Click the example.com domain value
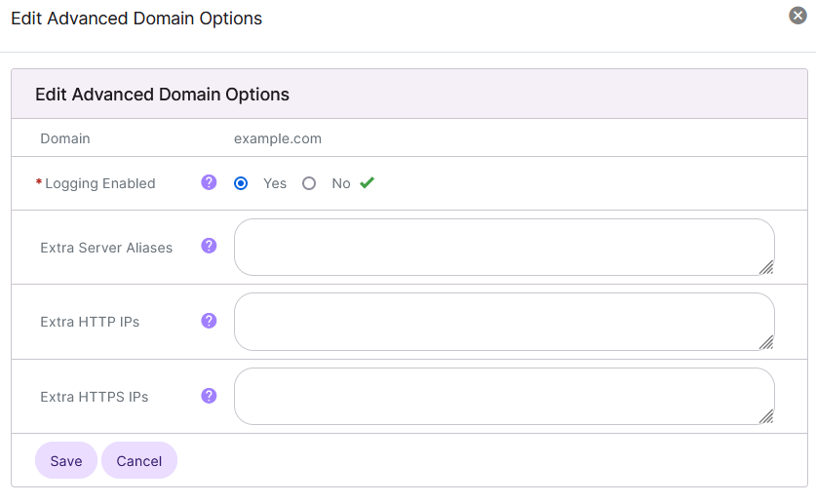 (278, 138)
